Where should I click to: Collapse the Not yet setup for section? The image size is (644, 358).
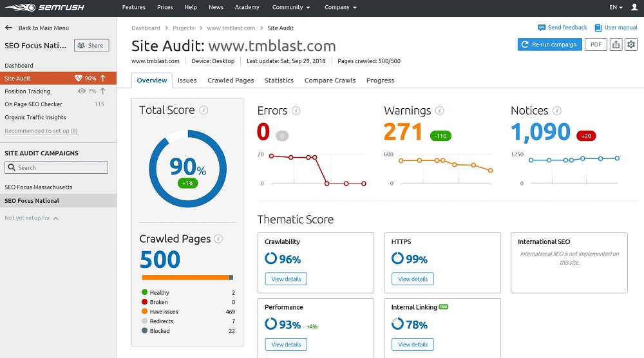(31, 218)
